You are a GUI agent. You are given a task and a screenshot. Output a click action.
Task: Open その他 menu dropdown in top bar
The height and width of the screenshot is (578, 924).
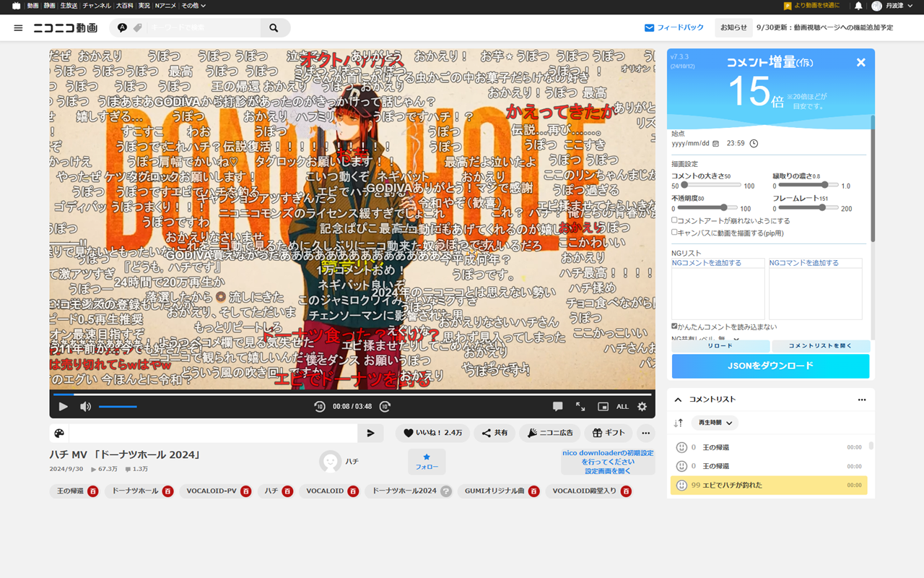(193, 6)
